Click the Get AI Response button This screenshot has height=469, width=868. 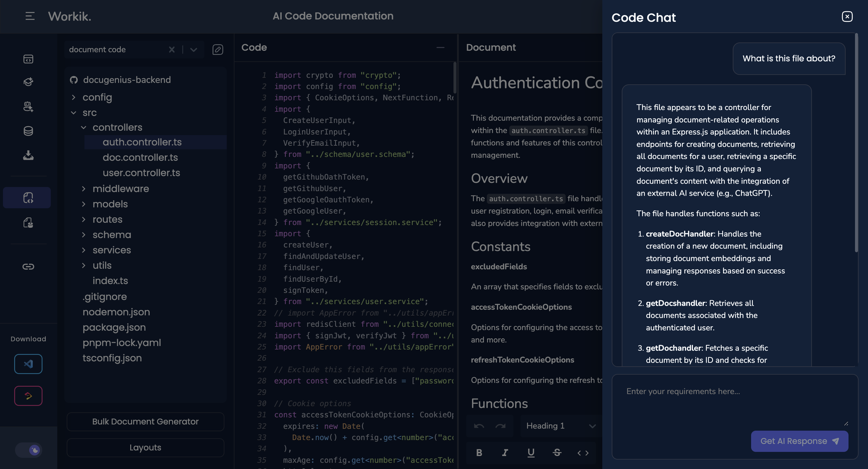point(799,441)
